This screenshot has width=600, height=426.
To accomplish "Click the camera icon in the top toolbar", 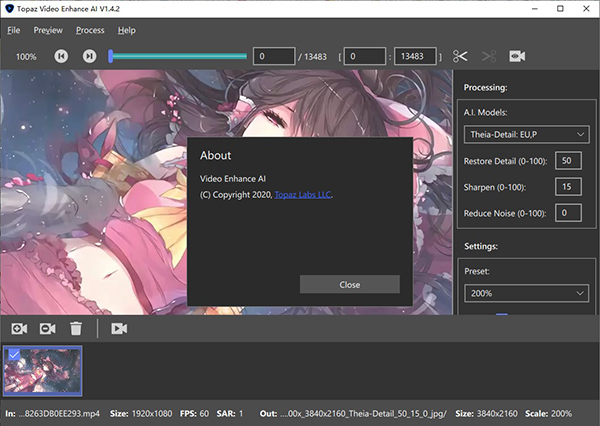I will tap(517, 57).
